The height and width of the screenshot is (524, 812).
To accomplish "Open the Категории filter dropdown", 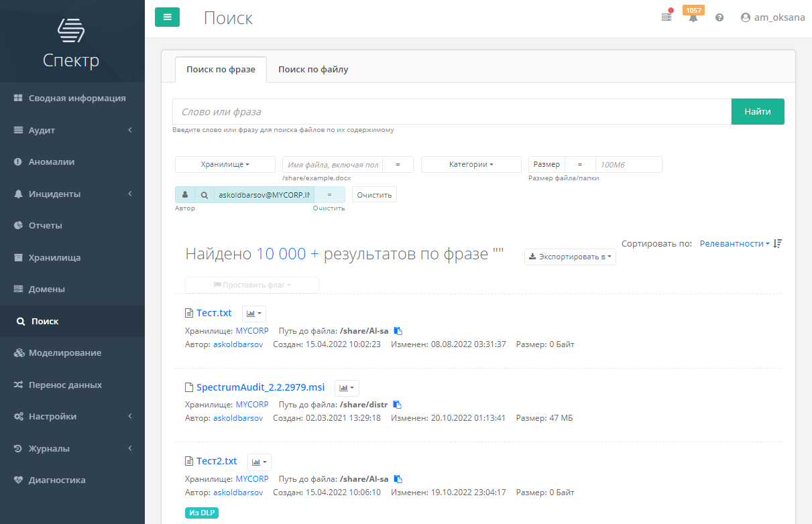I will click(x=471, y=164).
